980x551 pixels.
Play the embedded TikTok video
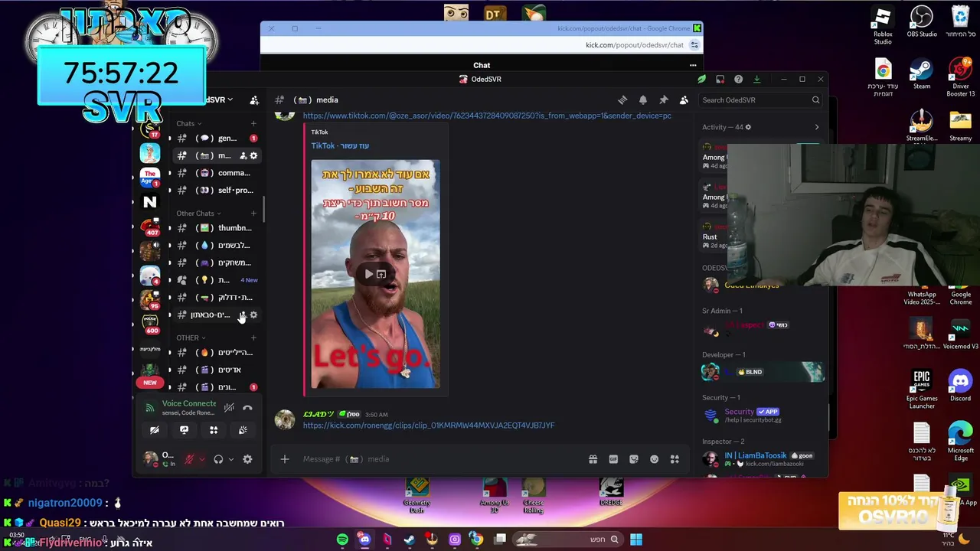point(368,274)
